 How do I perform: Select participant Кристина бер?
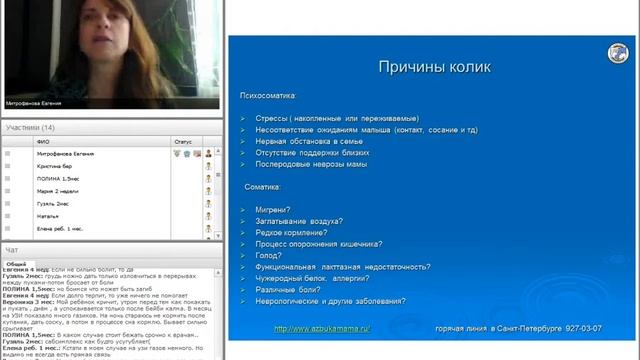point(54,166)
